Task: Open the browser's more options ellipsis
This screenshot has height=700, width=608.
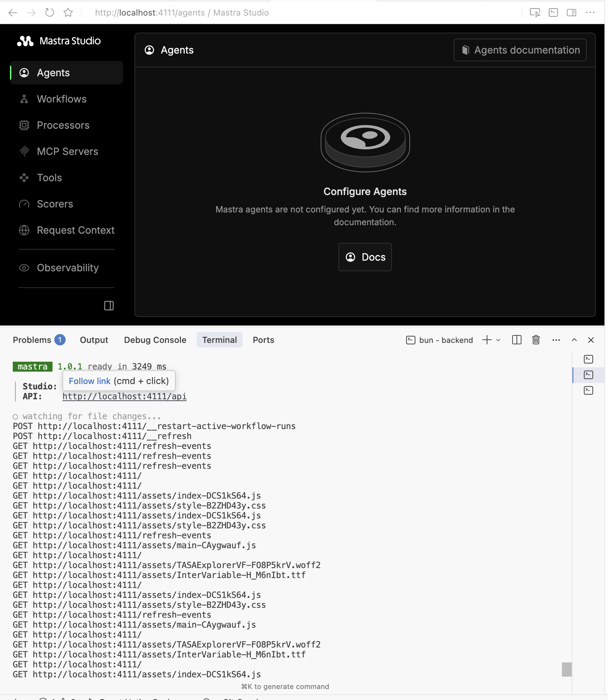Action: 590,13
